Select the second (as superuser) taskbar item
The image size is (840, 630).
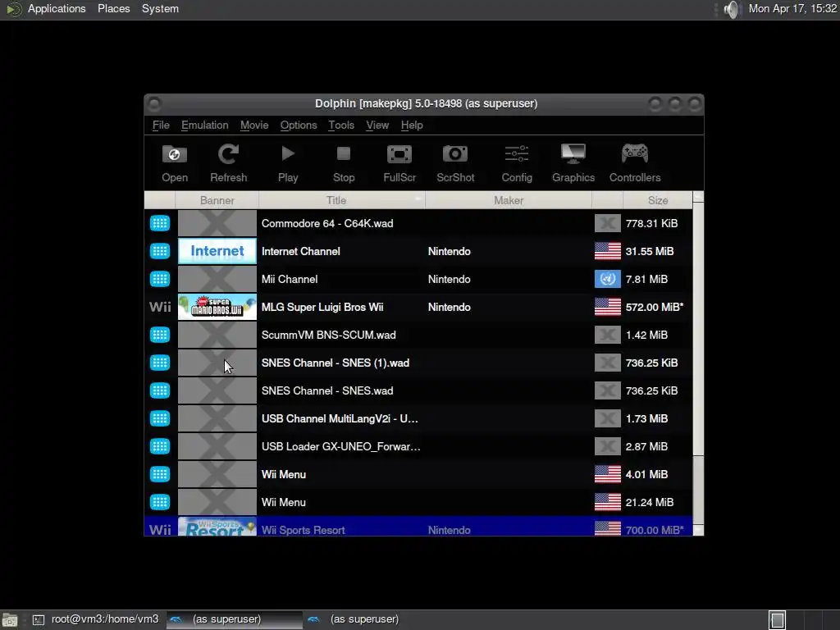pos(354,619)
